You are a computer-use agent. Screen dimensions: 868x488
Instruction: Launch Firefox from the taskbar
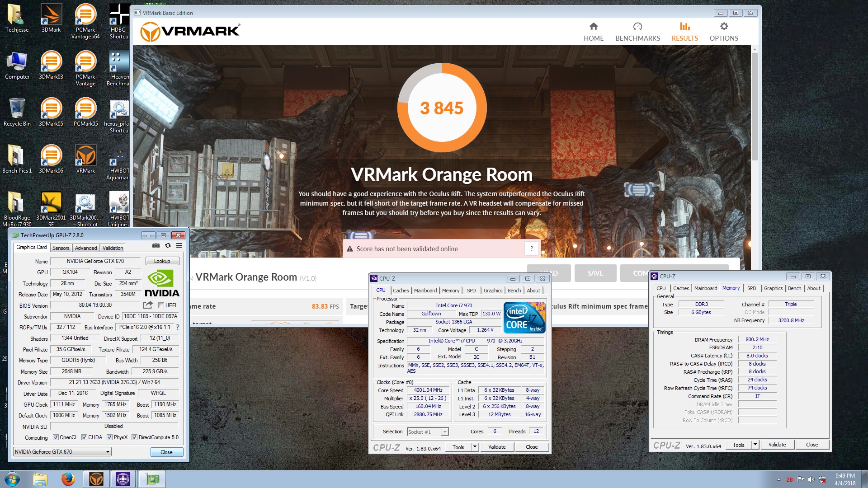point(68,479)
